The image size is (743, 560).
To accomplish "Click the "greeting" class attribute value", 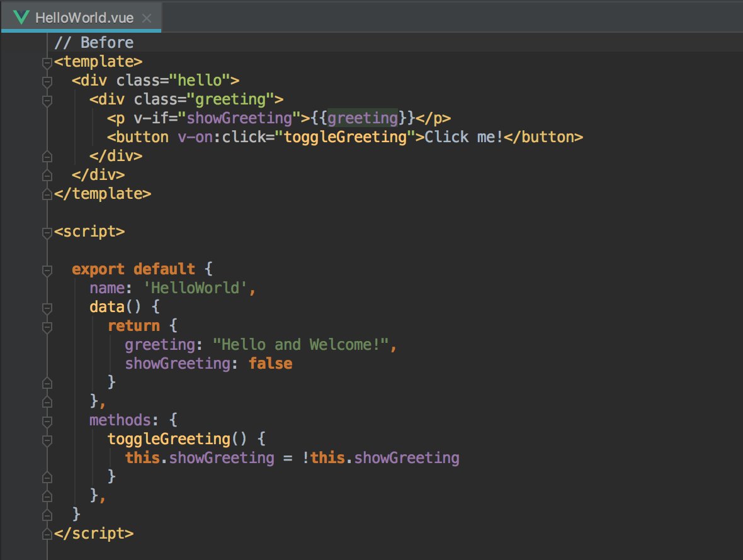I will click(230, 99).
